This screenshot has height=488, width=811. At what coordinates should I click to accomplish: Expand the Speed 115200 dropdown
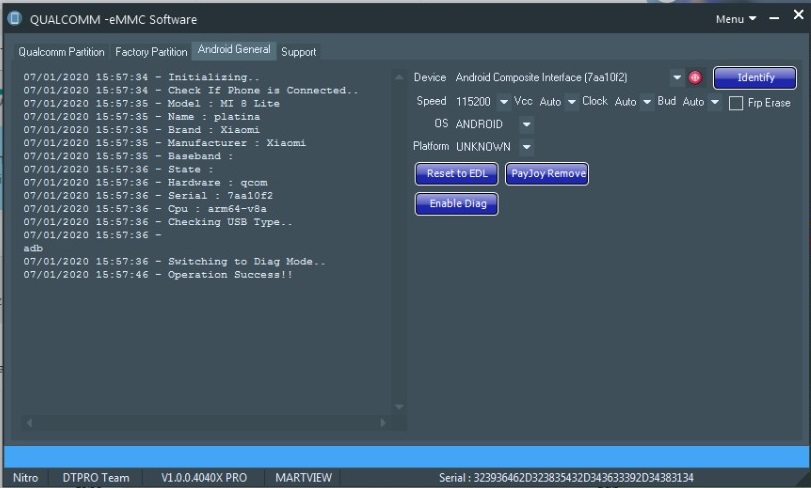coord(503,102)
